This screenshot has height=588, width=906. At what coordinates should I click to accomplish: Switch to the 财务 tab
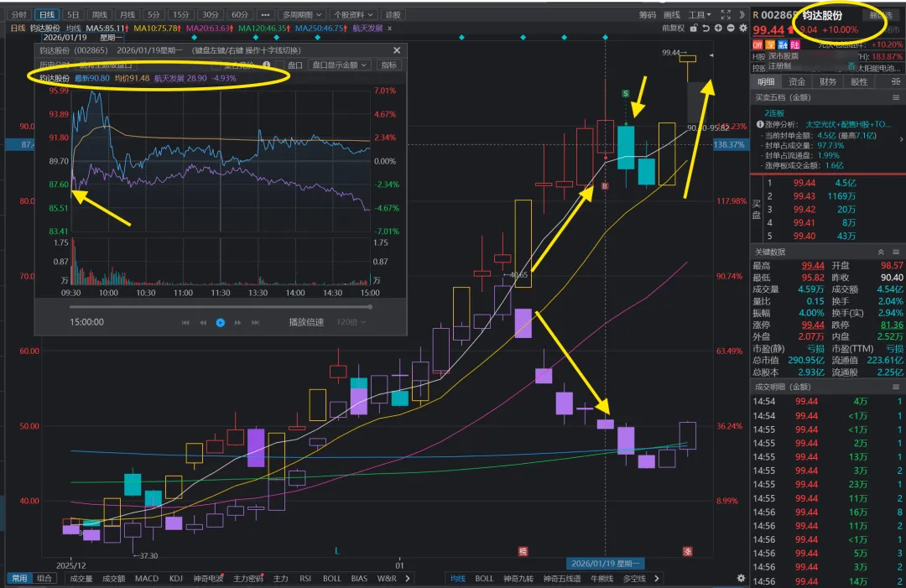coord(828,81)
